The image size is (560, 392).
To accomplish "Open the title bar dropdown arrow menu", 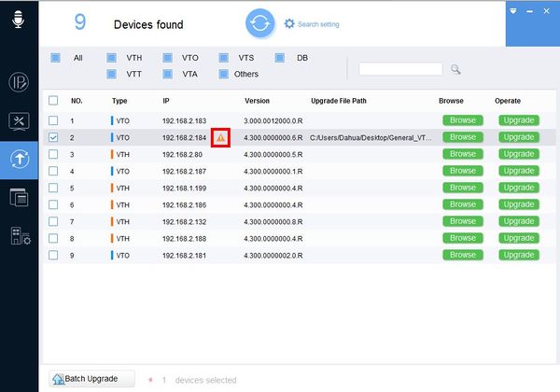I will click(x=513, y=11).
